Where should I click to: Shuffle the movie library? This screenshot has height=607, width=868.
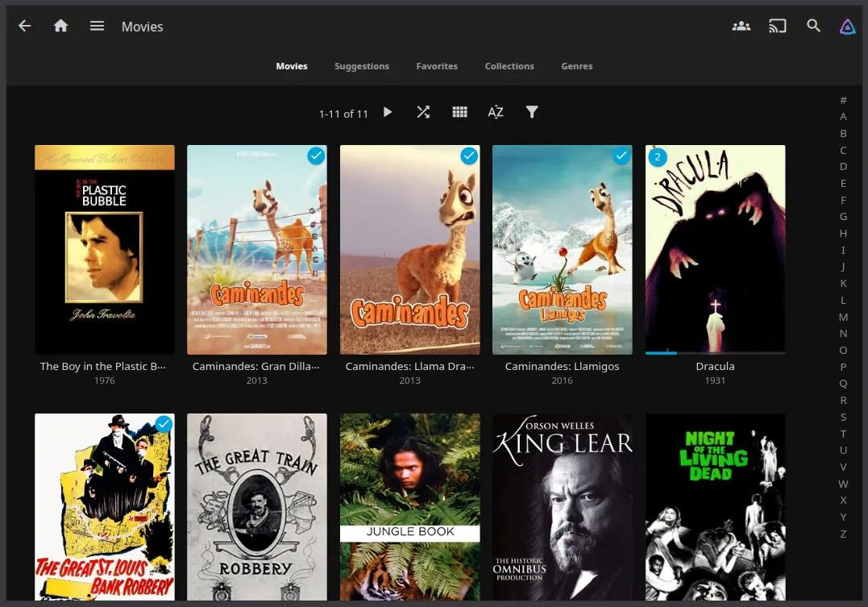click(423, 112)
